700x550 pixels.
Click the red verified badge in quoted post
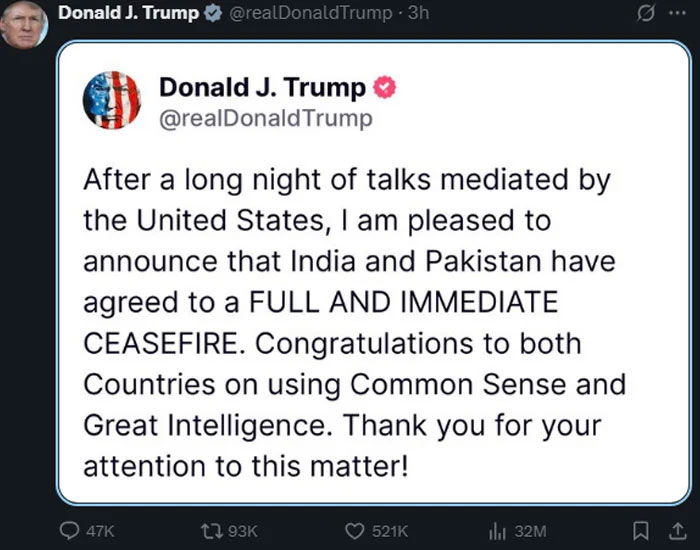click(x=385, y=88)
